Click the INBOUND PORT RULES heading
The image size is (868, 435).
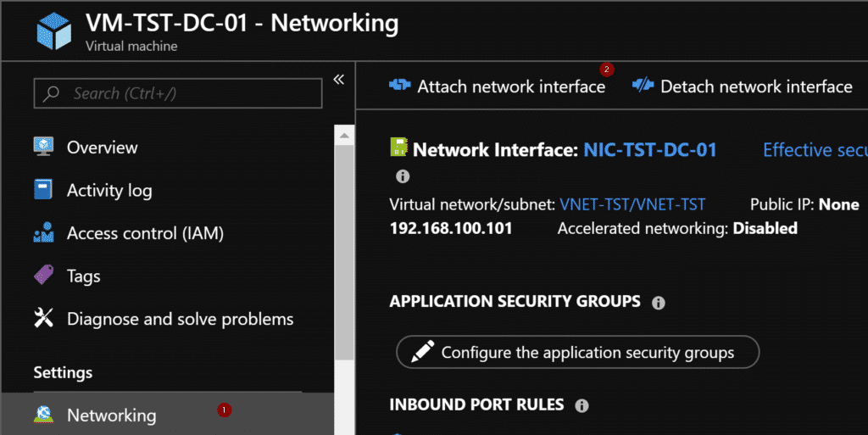point(476,404)
